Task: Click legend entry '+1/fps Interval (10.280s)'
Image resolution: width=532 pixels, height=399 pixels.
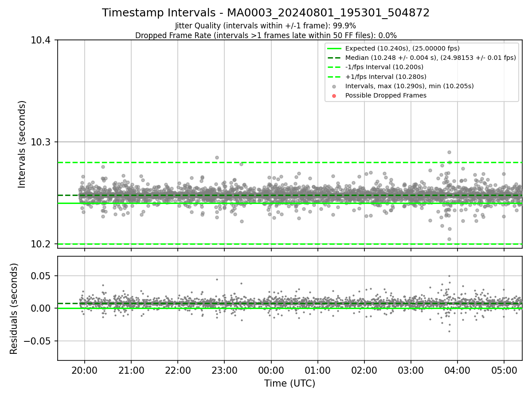Action: [385, 76]
